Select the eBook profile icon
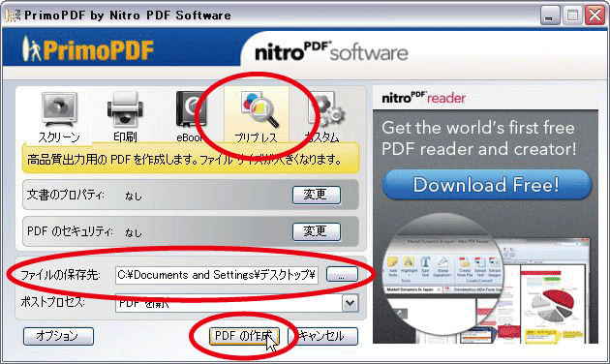Screen dimensions: 610x364 coord(191,109)
